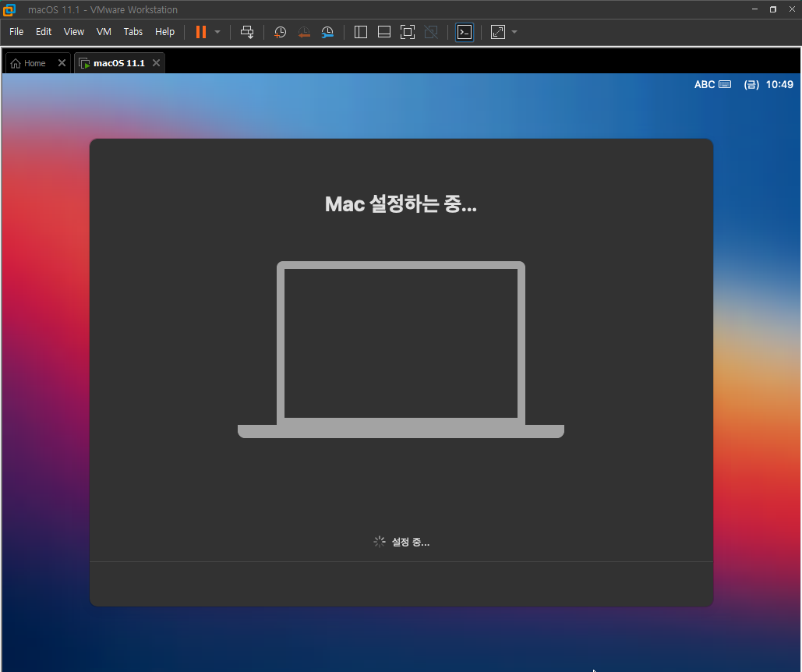Revert VM to previous snapshot
Image resolution: width=802 pixels, height=672 pixels.
tap(304, 32)
